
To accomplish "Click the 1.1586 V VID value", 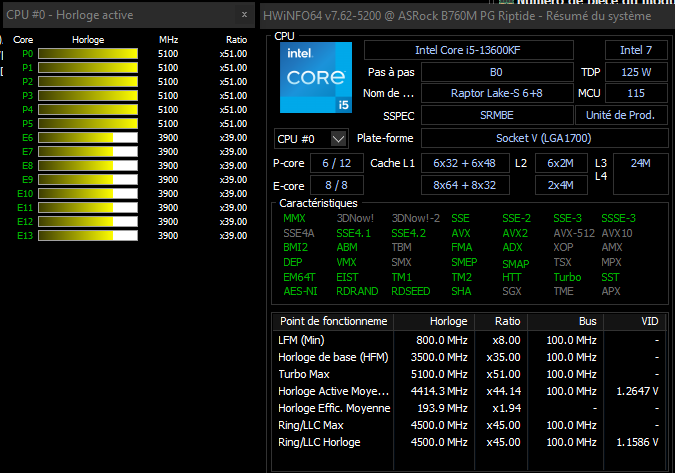I will click(x=637, y=442).
